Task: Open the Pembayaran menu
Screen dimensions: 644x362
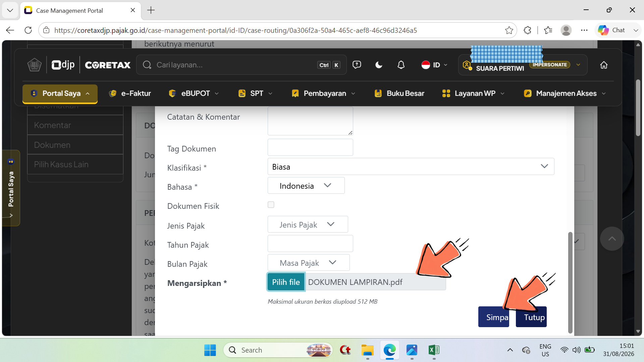Action: [x=323, y=94]
